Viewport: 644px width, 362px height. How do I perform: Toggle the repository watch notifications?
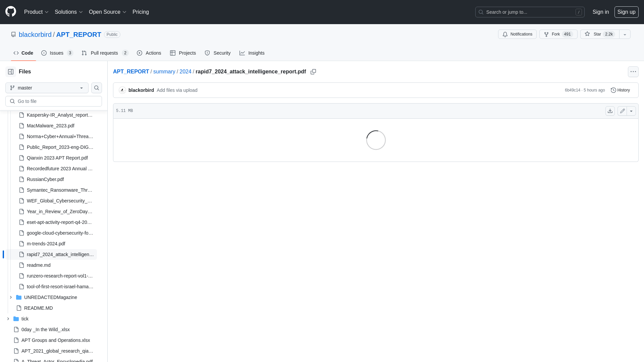click(x=517, y=34)
